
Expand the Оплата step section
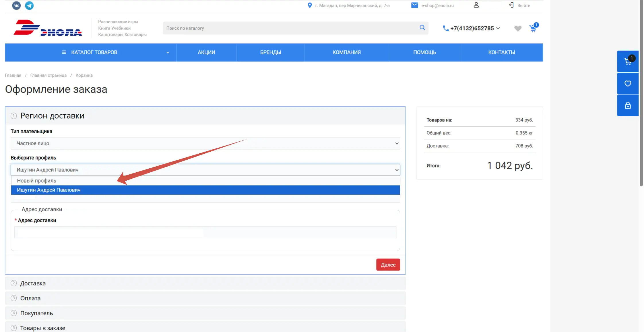(x=30, y=298)
